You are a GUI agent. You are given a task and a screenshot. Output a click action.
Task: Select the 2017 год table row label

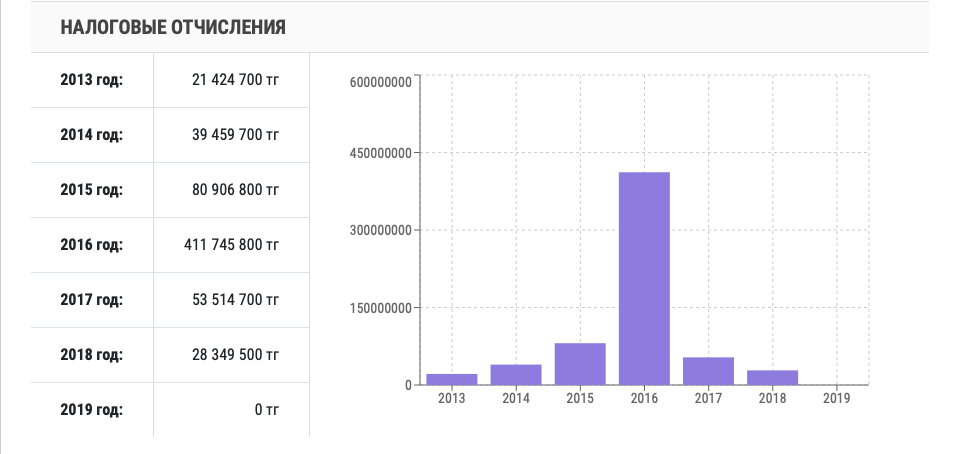pyautogui.click(x=91, y=299)
